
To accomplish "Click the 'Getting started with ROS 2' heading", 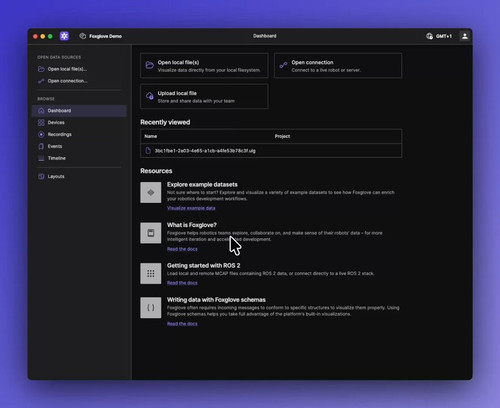I will pos(203,266).
